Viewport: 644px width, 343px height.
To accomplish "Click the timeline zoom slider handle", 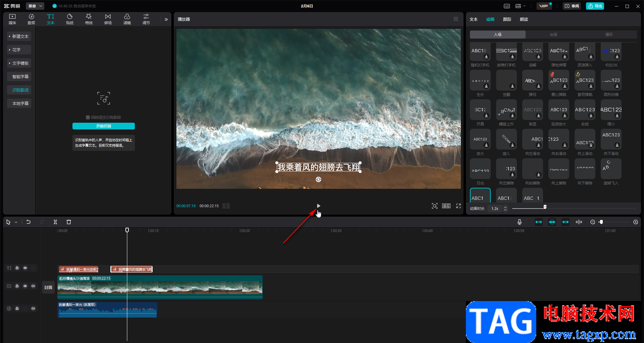I will pos(601,222).
